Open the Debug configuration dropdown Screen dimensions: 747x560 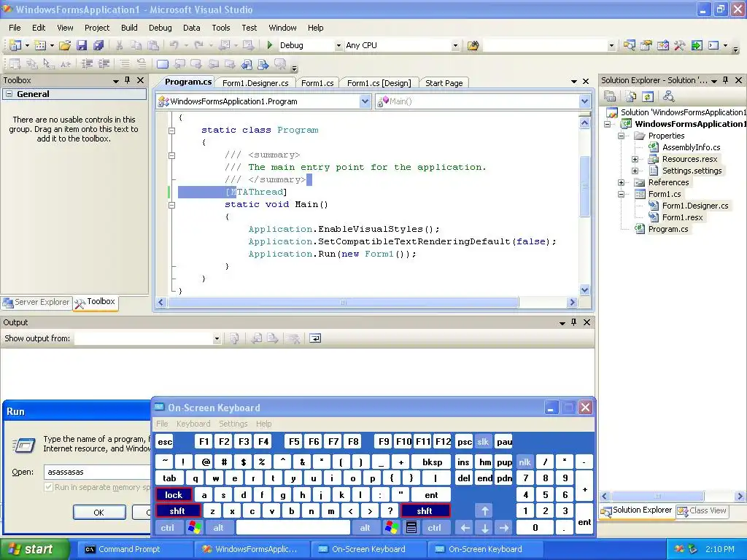(x=338, y=45)
